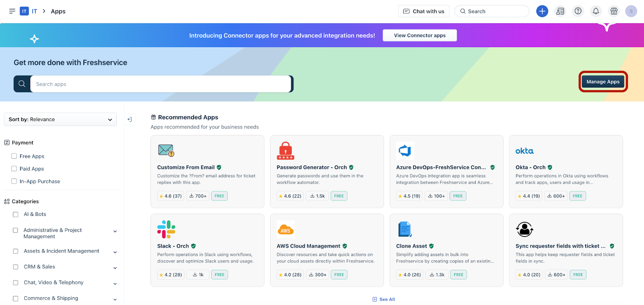The image size is (644, 305).
Task: Check the In-App Purchase filter
Action: point(14,181)
